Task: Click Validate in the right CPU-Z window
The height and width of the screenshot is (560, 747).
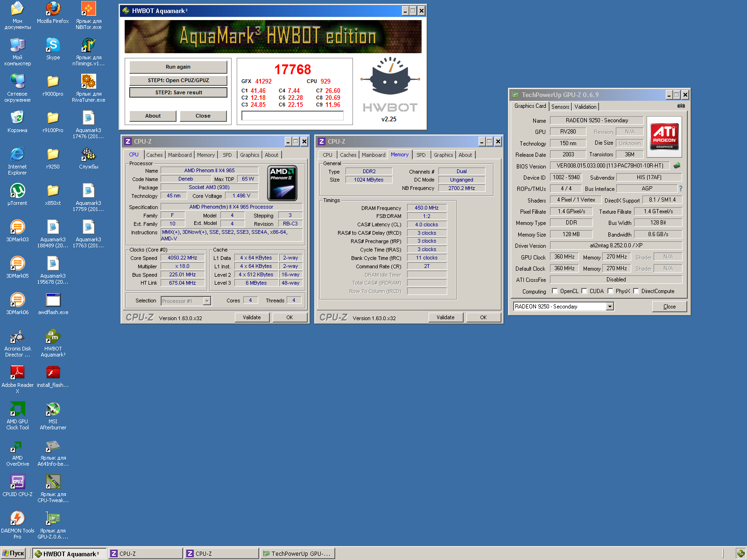Action: click(445, 317)
